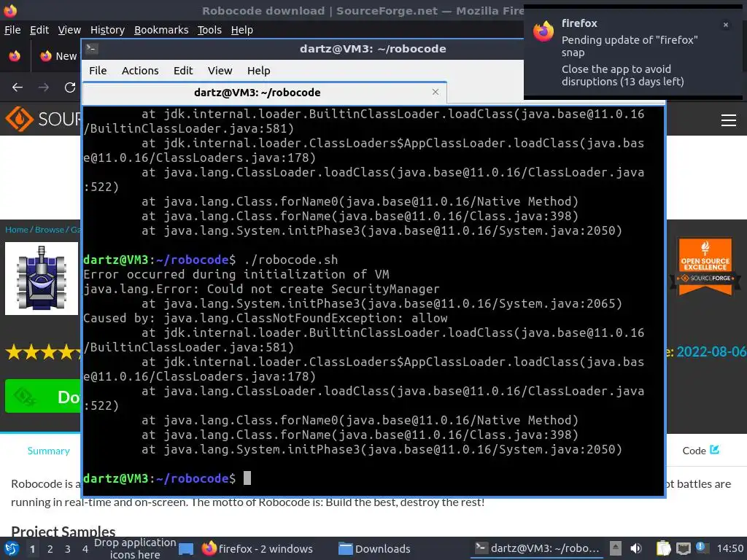
Task: Click the dartz@VM3 terminal taskbar entry
Action: [538, 548]
